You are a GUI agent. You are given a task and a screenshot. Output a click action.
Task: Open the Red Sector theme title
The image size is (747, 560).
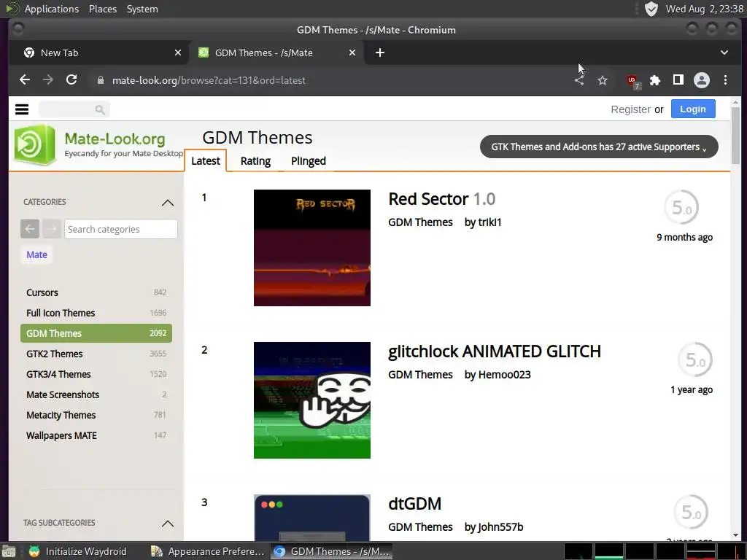point(441,199)
